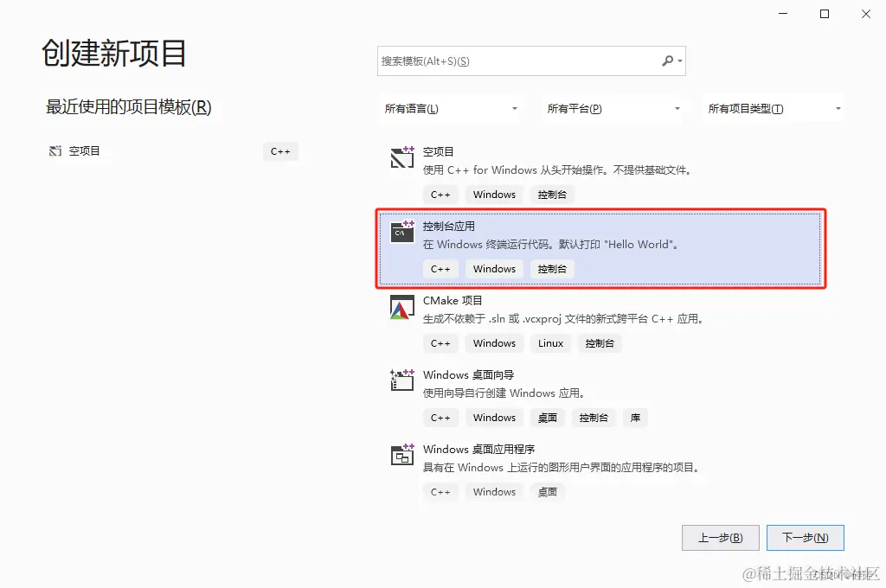Screen dimensions: 886x588
Task: Select the CMake 项目 template icon
Action: coord(401,308)
